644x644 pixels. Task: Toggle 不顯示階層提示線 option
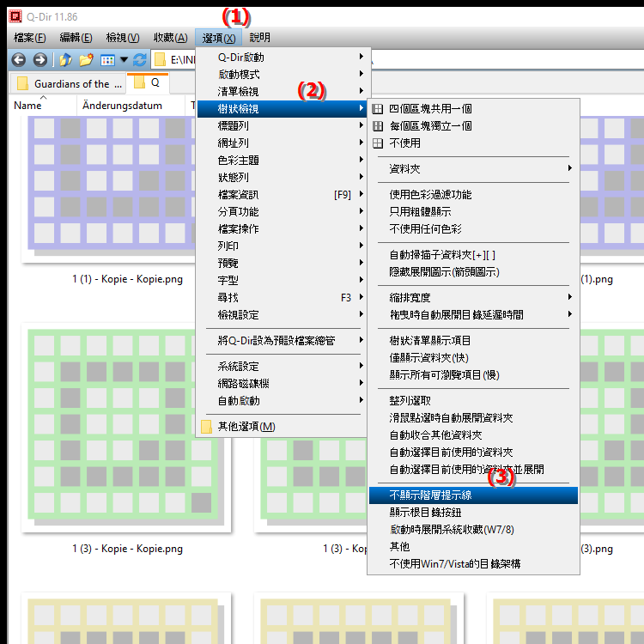473,495
